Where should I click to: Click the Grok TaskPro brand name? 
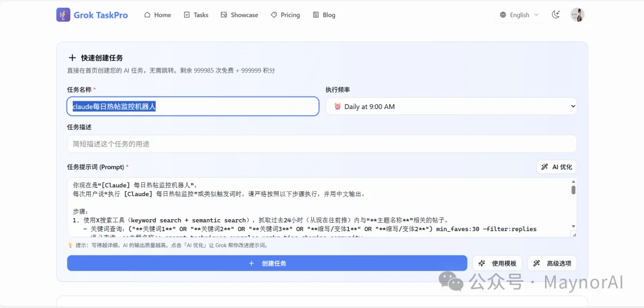(x=101, y=15)
